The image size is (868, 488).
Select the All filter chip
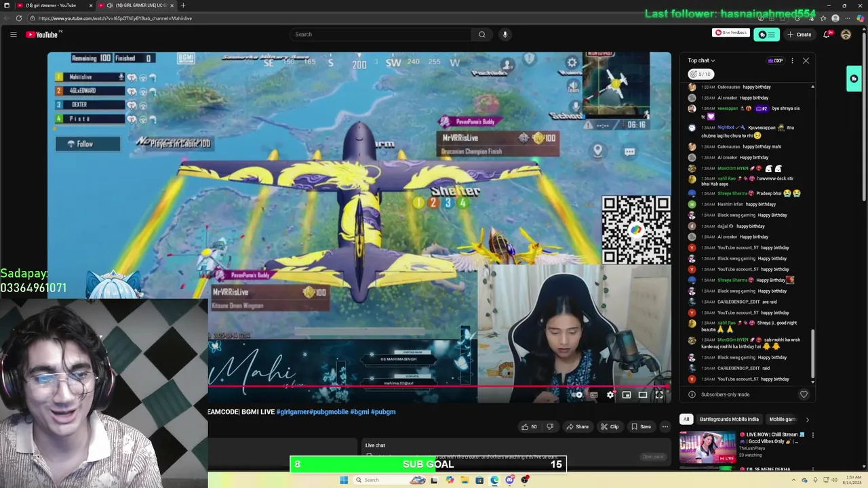point(686,420)
